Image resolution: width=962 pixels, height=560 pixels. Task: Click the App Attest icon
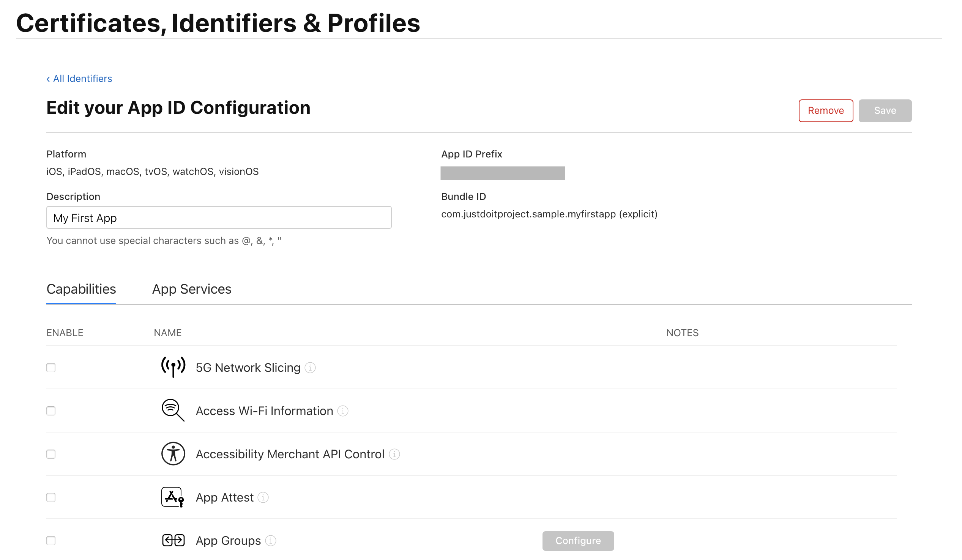coord(173,497)
